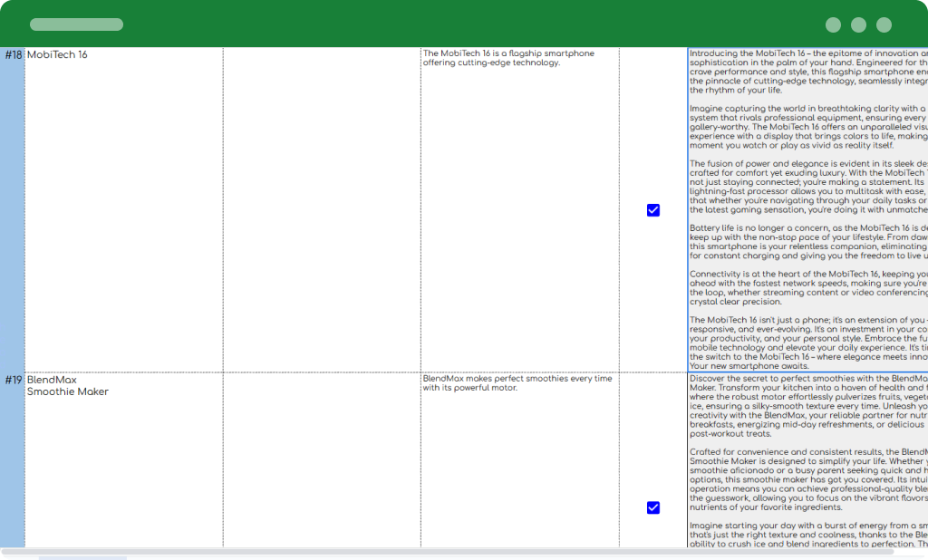
Task: Click the MobiTech 16 short description cell
Action: [x=519, y=209]
